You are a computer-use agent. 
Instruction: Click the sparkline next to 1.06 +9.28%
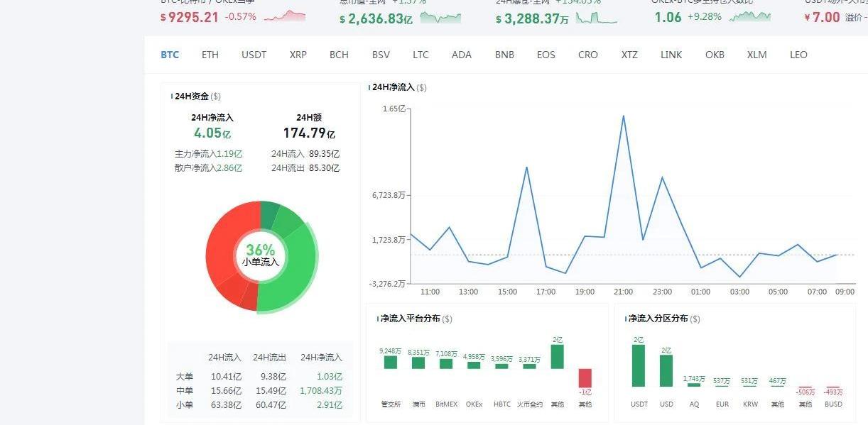pyautogui.click(x=750, y=16)
